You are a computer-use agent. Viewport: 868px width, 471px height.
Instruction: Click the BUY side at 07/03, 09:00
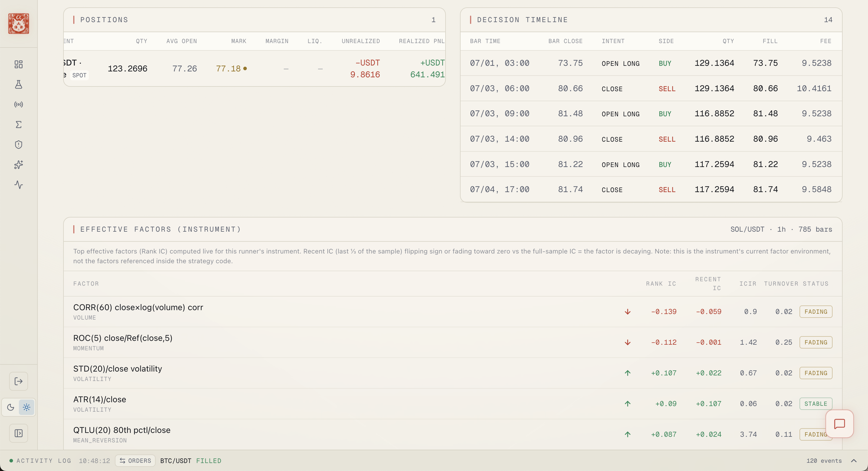click(665, 114)
